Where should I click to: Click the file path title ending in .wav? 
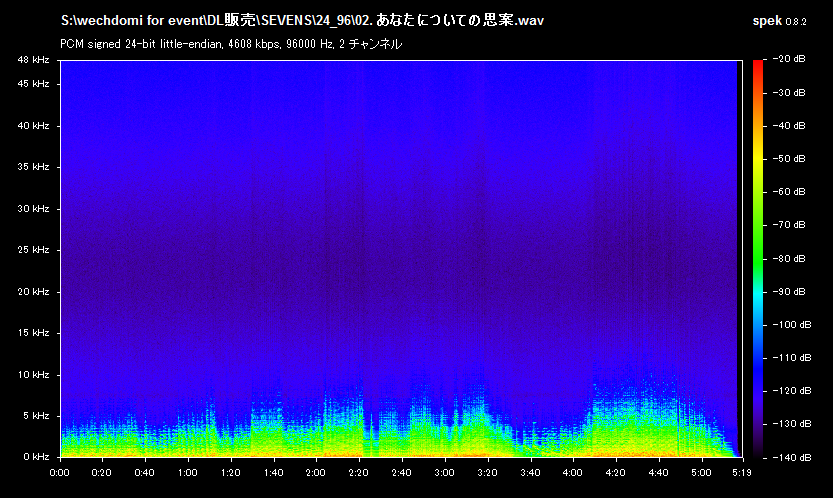click(x=302, y=21)
